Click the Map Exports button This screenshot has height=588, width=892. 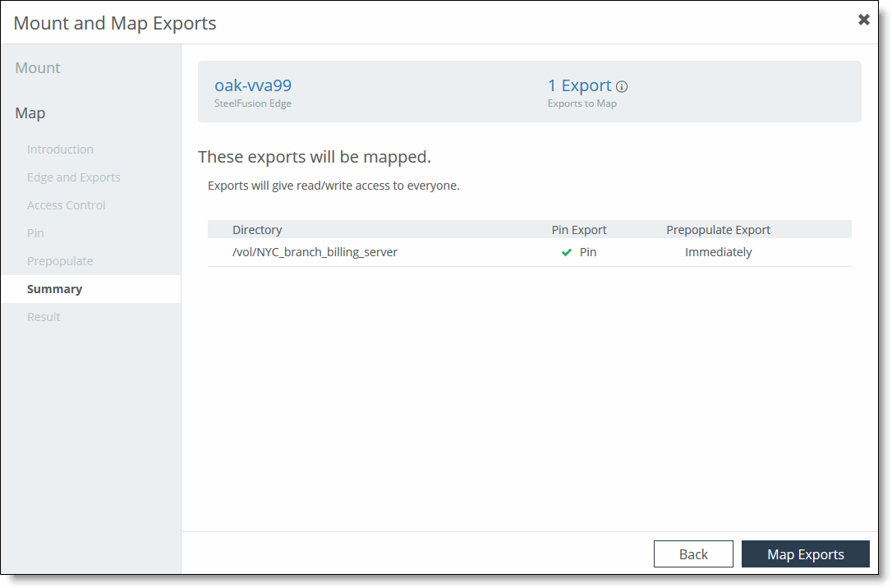[x=806, y=554]
